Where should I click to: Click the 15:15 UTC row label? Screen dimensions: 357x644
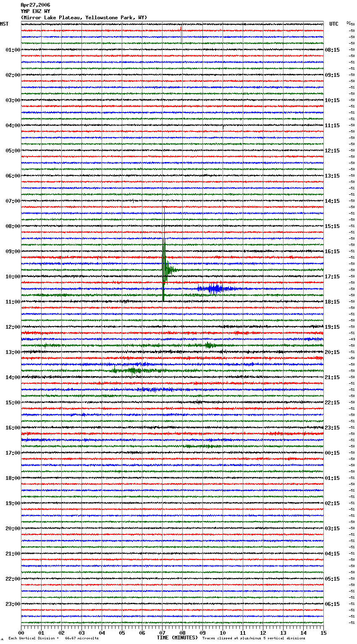click(332, 226)
